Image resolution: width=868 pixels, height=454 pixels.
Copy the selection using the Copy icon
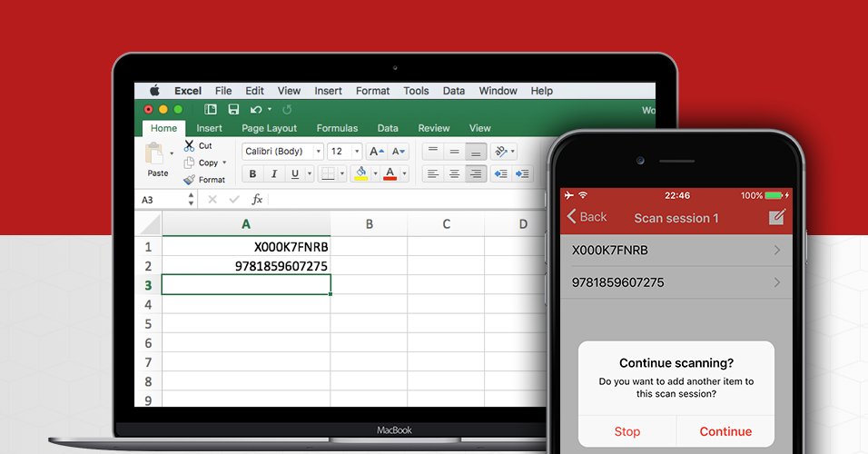pos(190,163)
